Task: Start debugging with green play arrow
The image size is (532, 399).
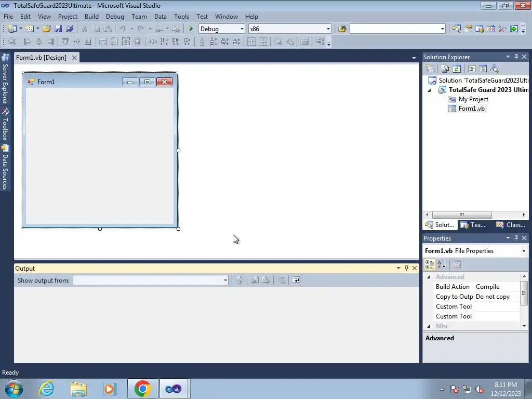Action: [x=191, y=29]
